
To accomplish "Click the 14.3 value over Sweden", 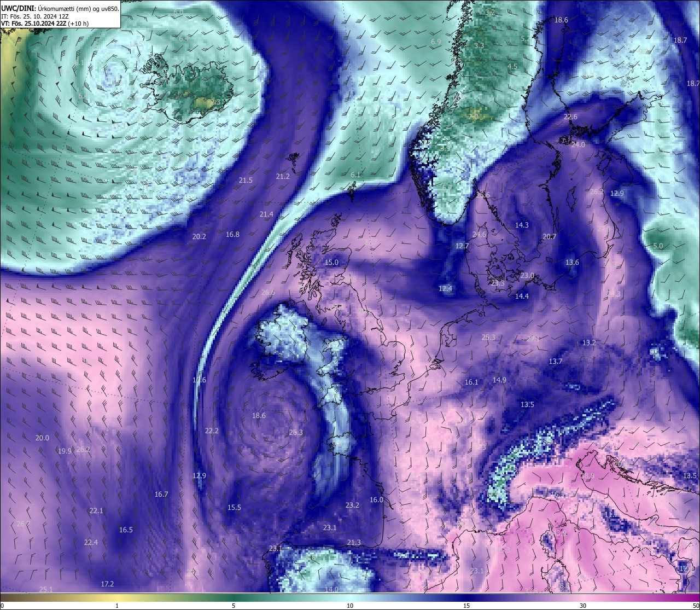I will [x=522, y=225].
